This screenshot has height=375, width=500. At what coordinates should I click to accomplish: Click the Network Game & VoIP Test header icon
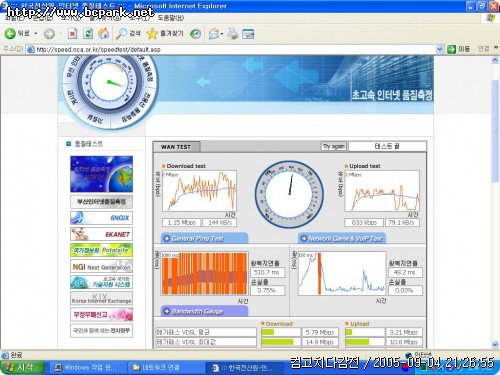coord(303,239)
